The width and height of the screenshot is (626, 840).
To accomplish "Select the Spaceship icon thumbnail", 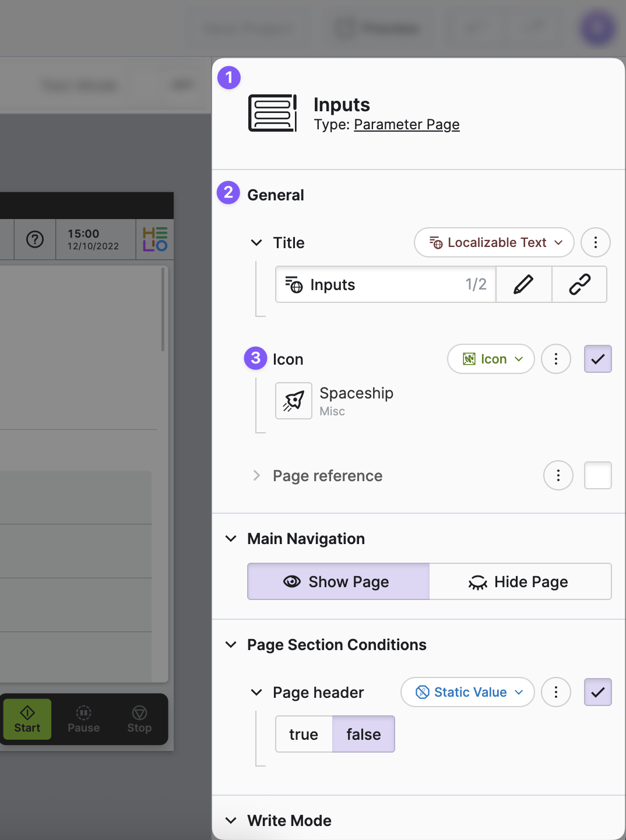I will coord(294,401).
